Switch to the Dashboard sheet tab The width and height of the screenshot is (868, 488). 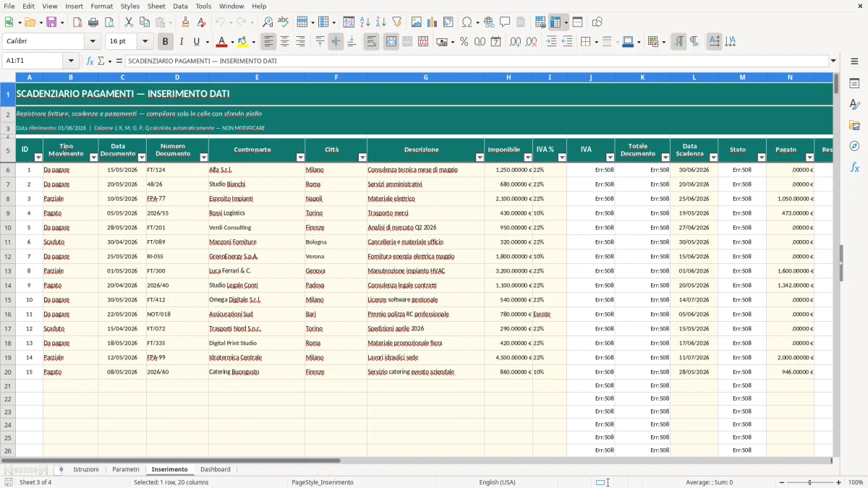[x=216, y=469]
